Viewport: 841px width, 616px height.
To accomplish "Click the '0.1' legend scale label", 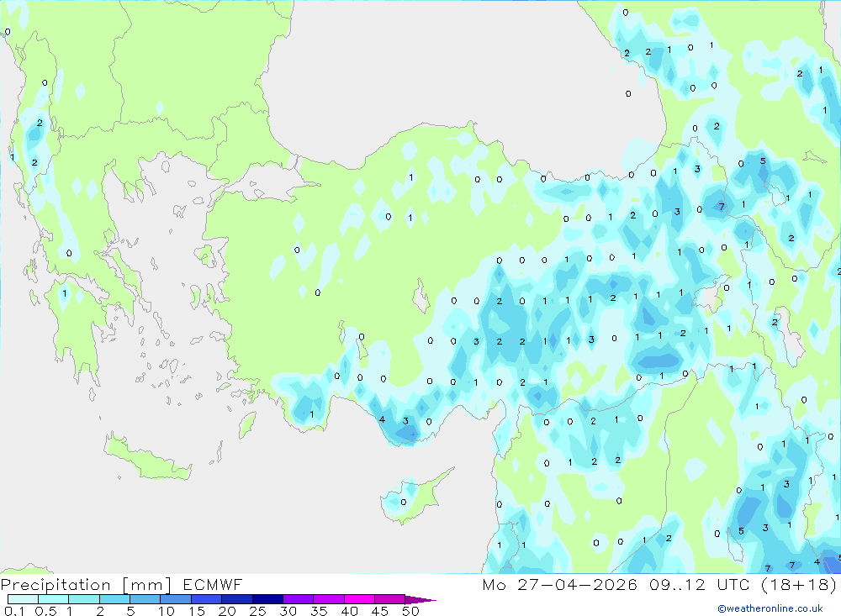I will pyautogui.click(x=14, y=611).
